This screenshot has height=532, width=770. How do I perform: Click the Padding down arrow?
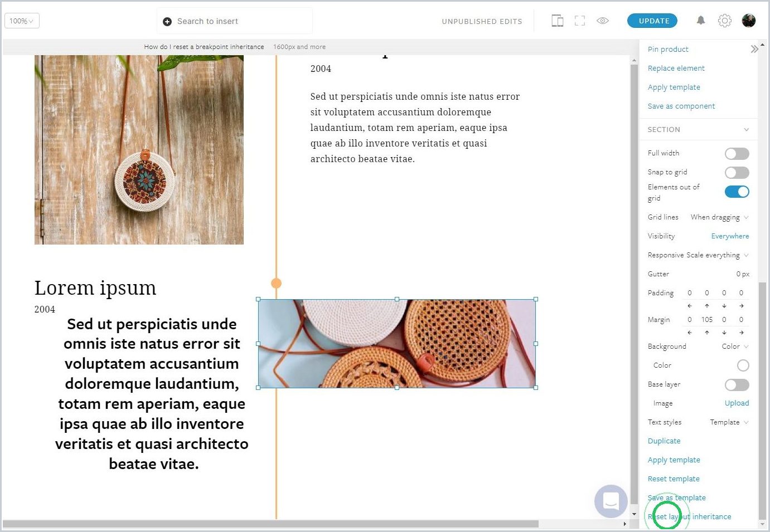point(724,306)
